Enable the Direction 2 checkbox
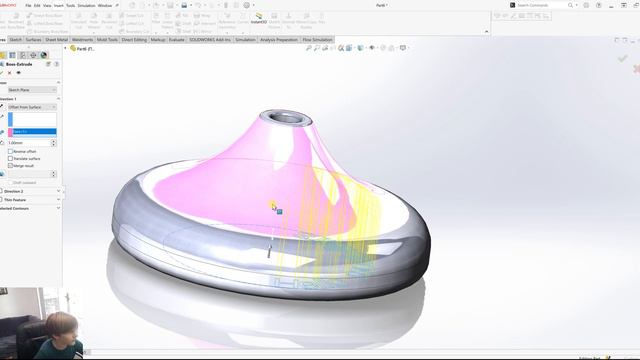Image resolution: width=640 pixels, height=360 pixels. pyautogui.click(x=1, y=191)
